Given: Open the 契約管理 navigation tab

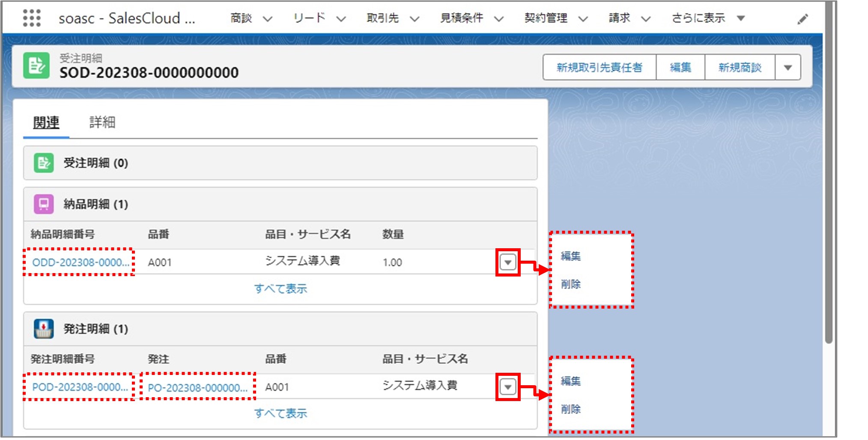Looking at the screenshot, I should point(546,18).
